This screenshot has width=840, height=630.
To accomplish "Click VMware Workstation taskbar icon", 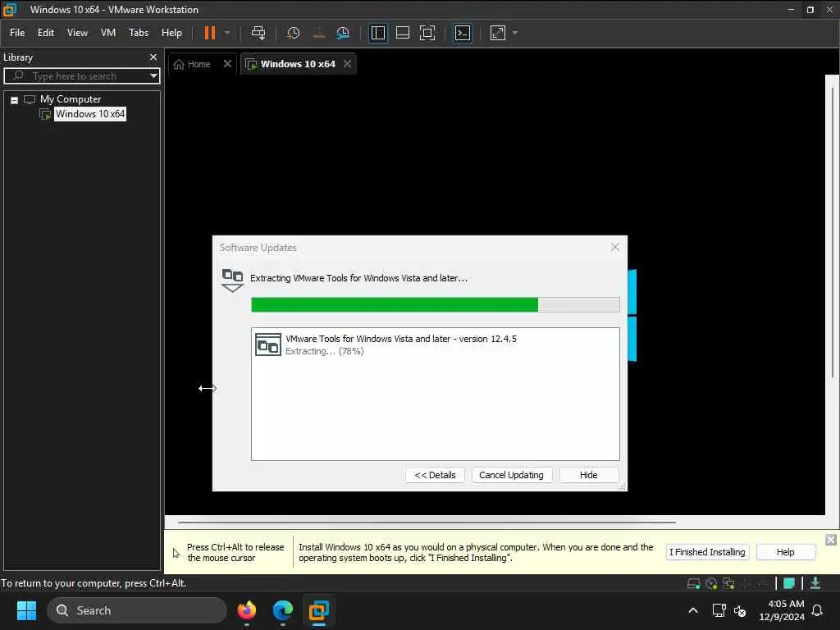I will (319, 610).
